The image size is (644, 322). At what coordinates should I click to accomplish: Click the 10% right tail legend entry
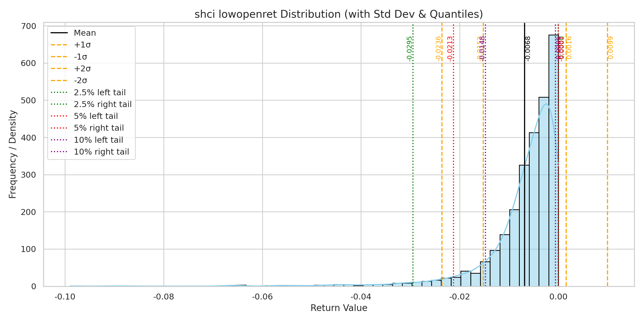[x=101, y=152]
